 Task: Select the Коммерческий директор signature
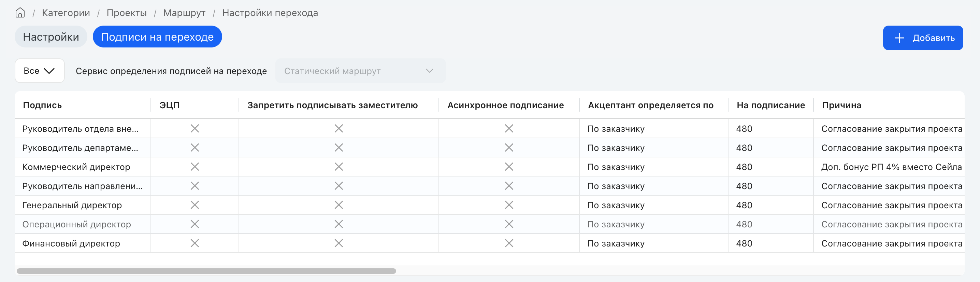[x=76, y=167]
